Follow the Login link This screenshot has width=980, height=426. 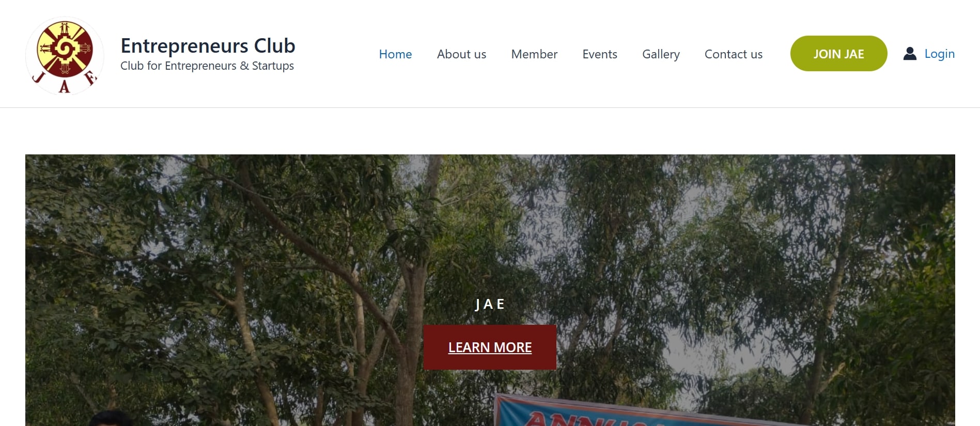point(939,54)
